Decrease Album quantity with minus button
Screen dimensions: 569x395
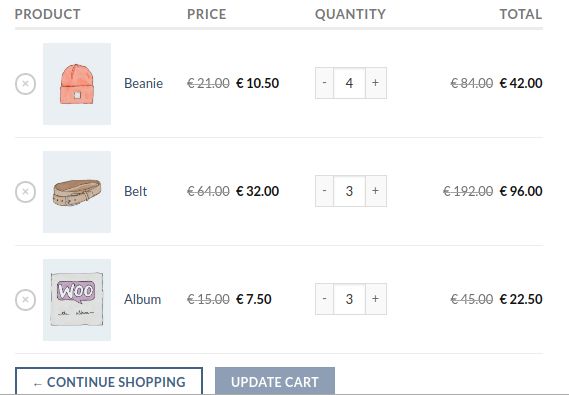pyautogui.click(x=324, y=299)
